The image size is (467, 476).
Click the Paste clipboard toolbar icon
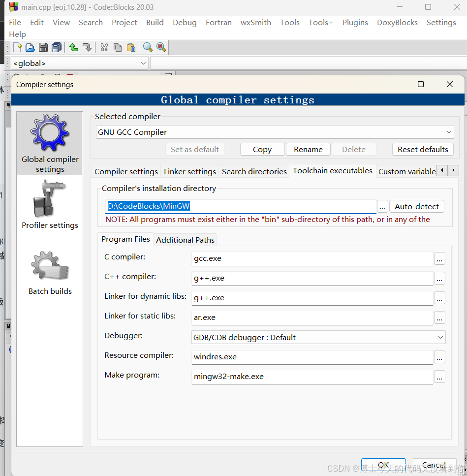(x=131, y=47)
